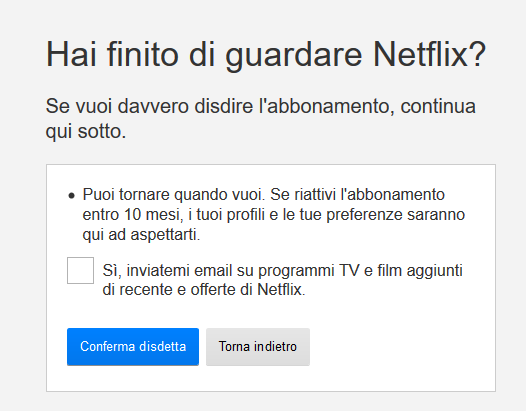Screen dimensions: 526x411
Task: Click the word 'preferenze' in the bullet text
Action: click(364, 215)
